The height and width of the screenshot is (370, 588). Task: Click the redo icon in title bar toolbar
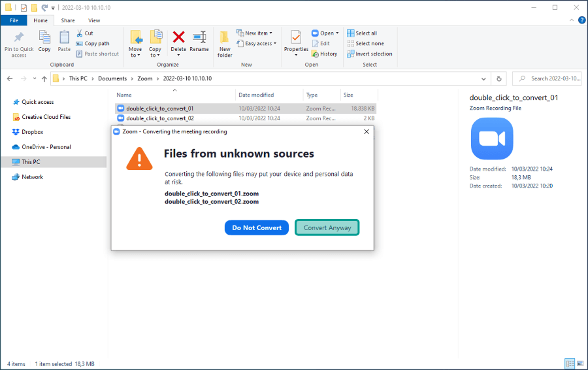(44, 7)
